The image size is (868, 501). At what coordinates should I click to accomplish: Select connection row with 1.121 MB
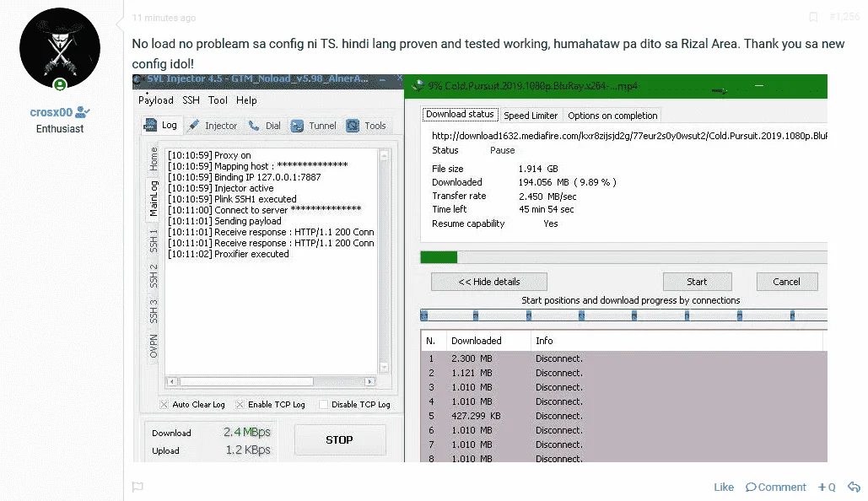tap(623, 373)
